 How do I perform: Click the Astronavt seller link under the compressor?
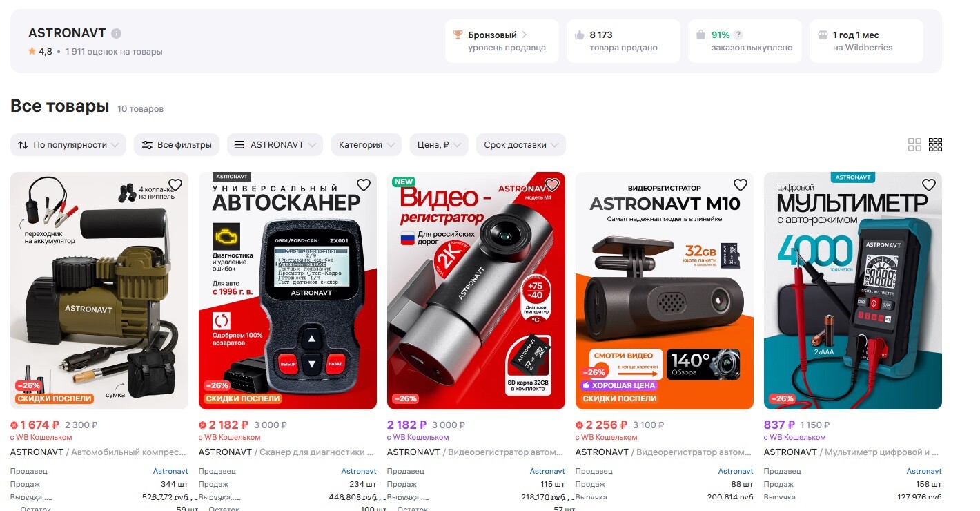[170, 471]
